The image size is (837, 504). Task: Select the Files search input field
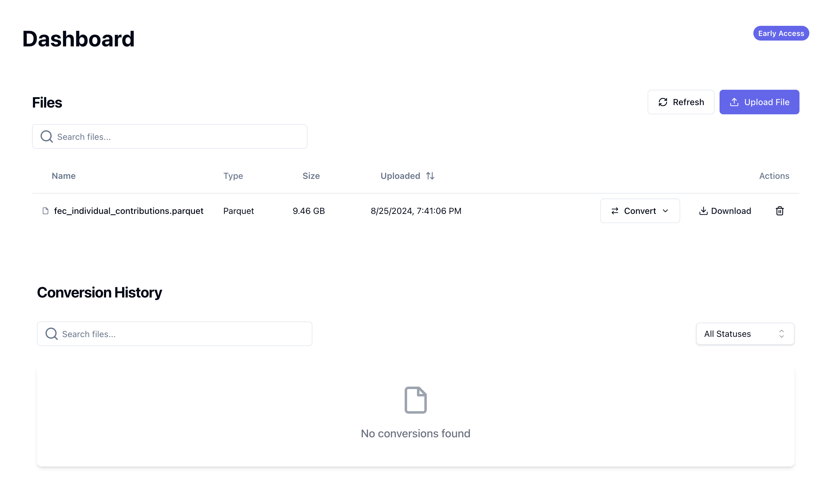click(169, 136)
